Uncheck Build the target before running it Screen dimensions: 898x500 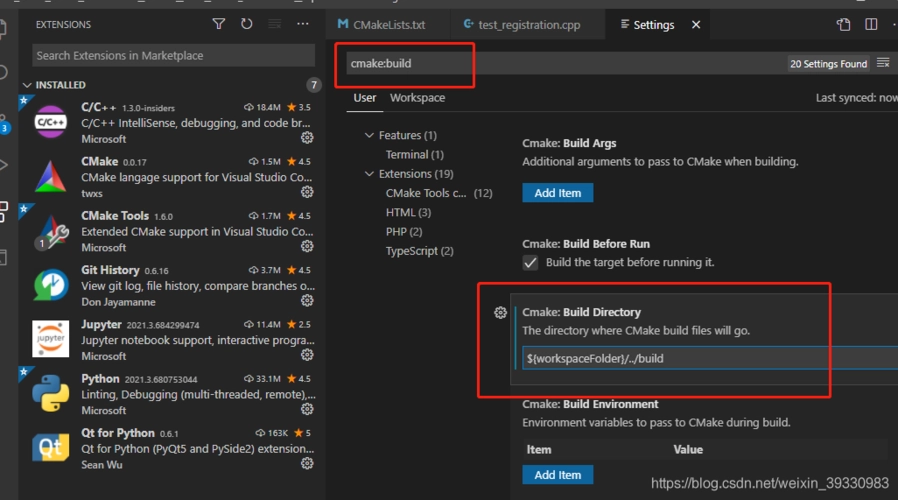[x=530, y=263]
